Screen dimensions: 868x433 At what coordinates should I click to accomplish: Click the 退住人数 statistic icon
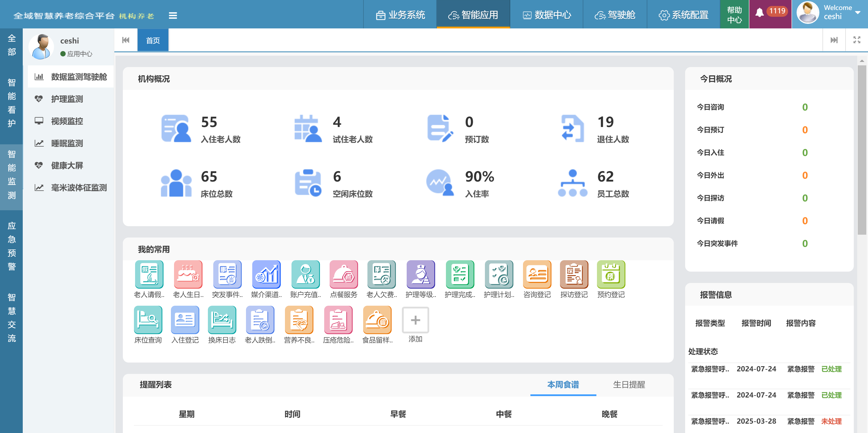coord(572,128)
